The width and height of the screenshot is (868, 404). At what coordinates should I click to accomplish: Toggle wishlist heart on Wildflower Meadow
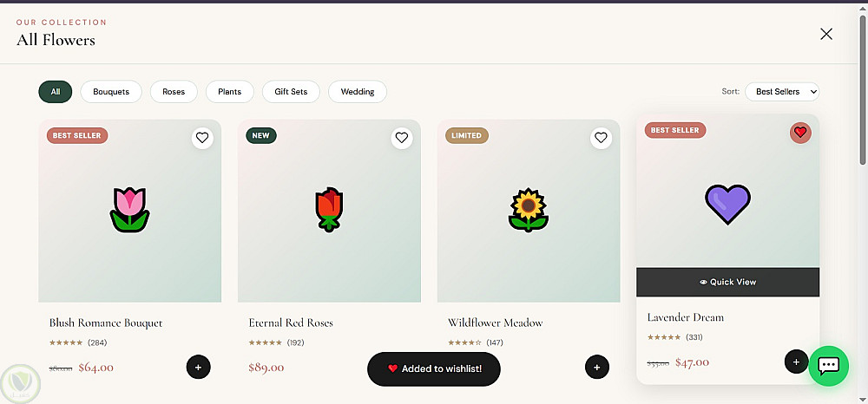(601, 137)
